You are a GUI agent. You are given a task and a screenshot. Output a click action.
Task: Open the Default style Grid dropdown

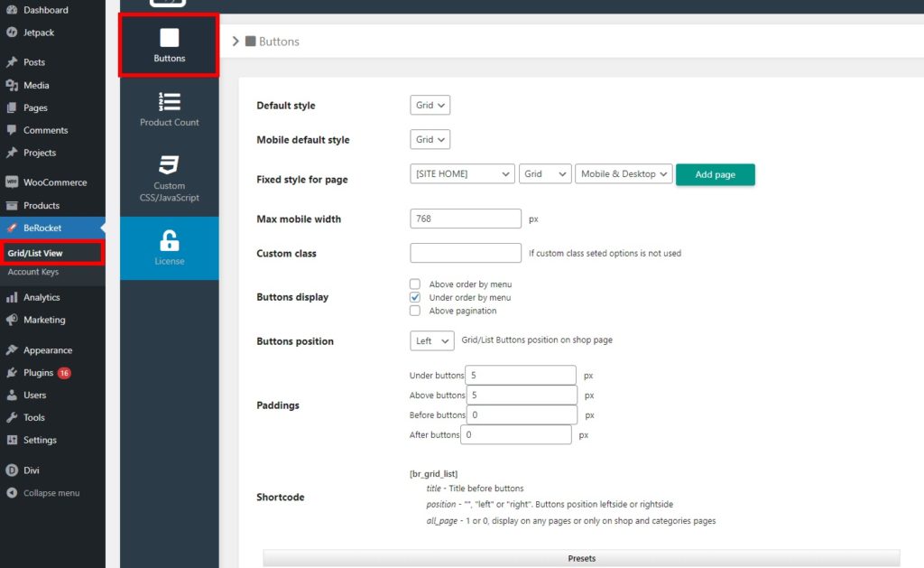coord(430,105)
